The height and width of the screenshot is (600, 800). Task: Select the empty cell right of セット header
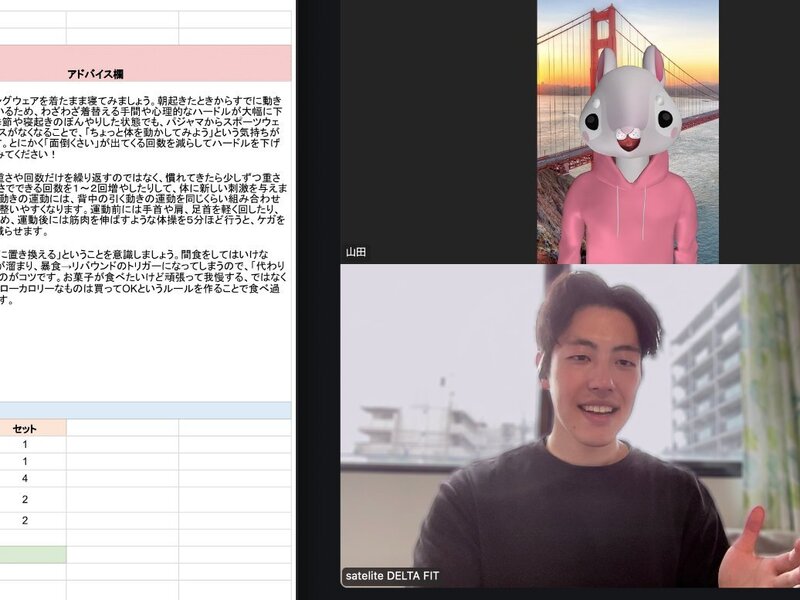coord(122,428)
